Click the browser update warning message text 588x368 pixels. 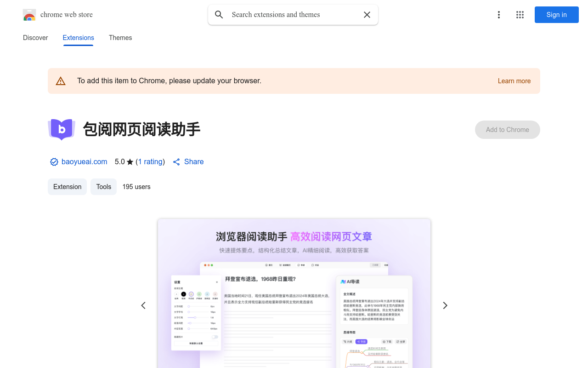pos(170,81)
